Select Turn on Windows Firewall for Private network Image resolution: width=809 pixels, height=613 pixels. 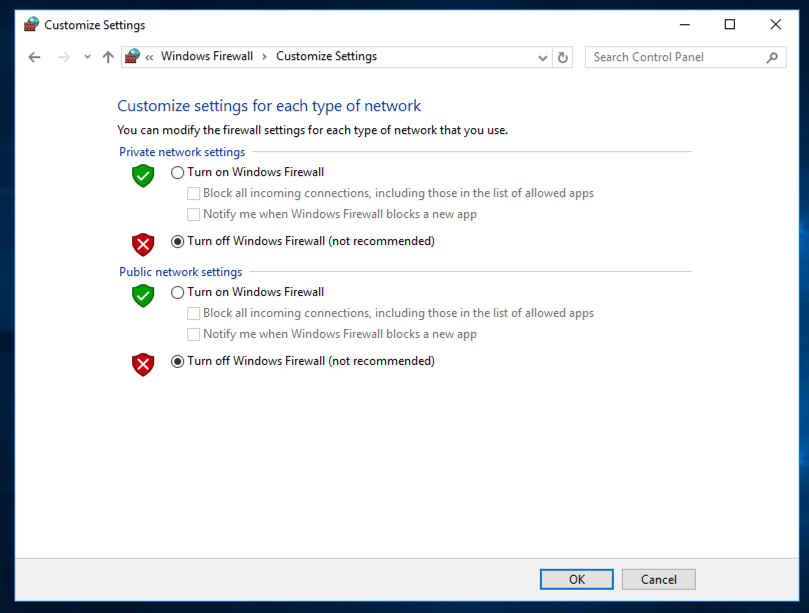[178, 172]
